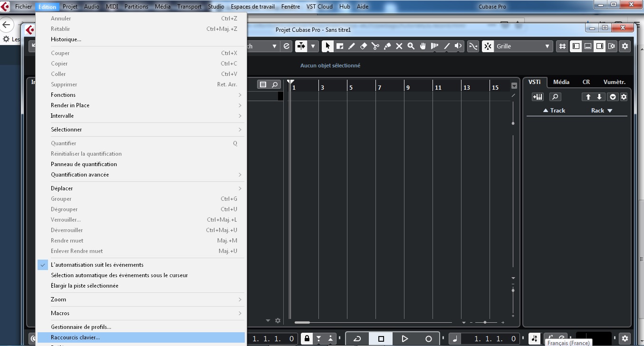644x346 pixels.
Task: Open the Historique menu entry
Action: pos(141,39)
